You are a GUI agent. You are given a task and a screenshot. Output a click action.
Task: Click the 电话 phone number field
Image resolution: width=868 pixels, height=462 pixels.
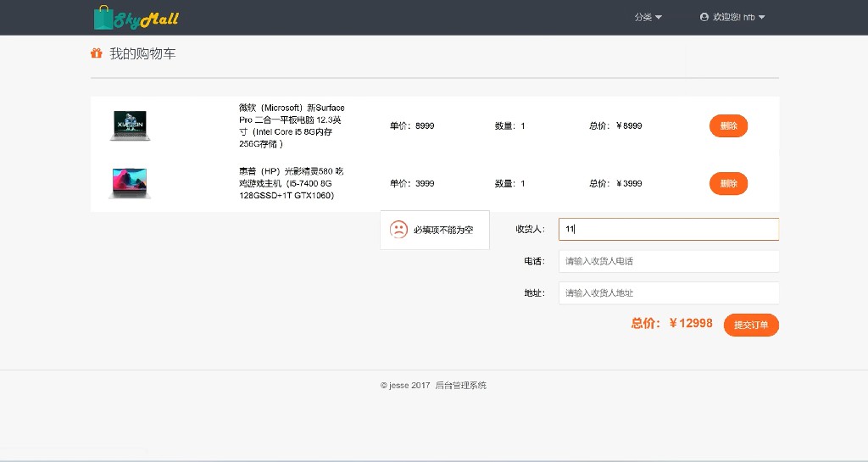(x=668, y=261)
